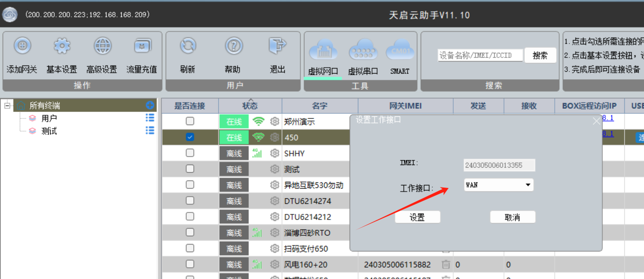644x279 pixels.
Task: Click the 在线 status badge for 郑州演示
Action: coord(234,121)
